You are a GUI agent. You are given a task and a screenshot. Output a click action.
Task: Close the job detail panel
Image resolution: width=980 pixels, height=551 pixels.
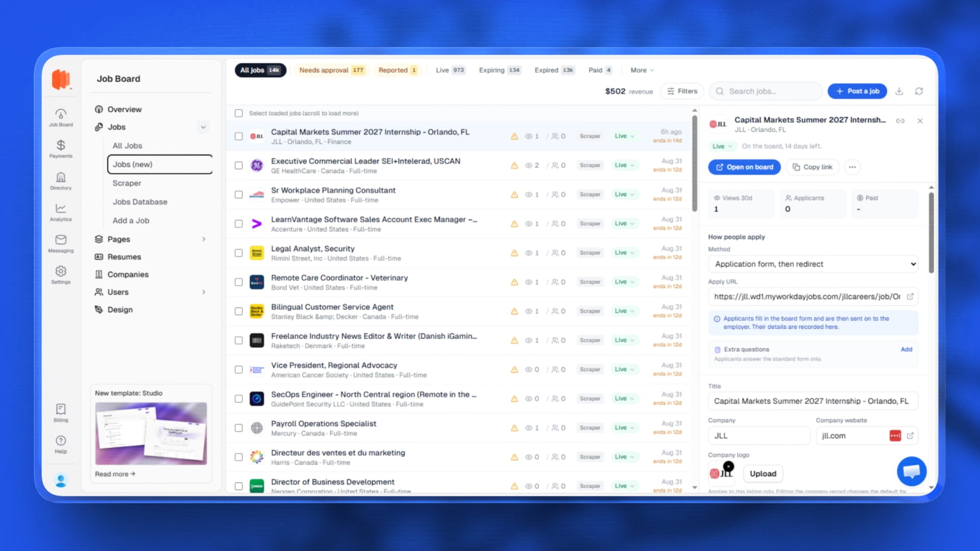(920, 121)
